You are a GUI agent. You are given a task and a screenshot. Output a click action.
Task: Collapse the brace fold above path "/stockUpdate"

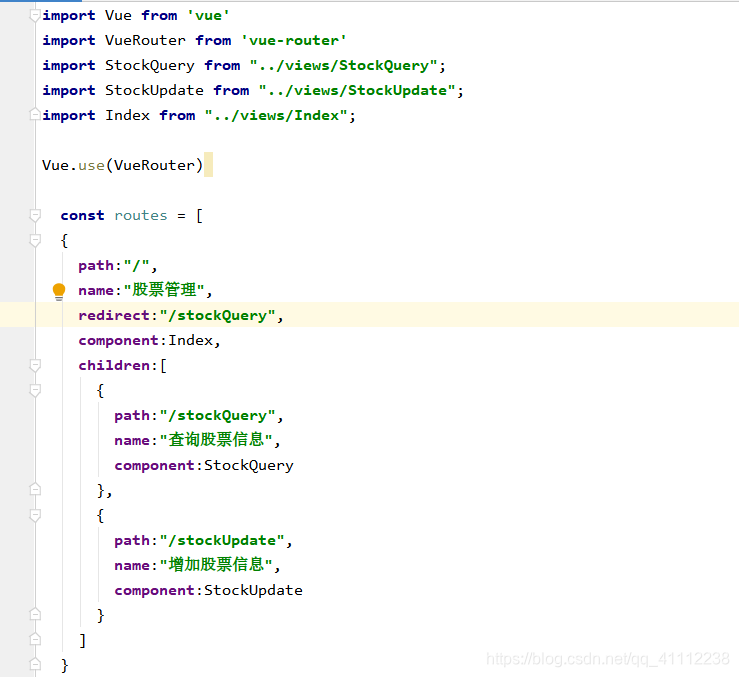35,515
